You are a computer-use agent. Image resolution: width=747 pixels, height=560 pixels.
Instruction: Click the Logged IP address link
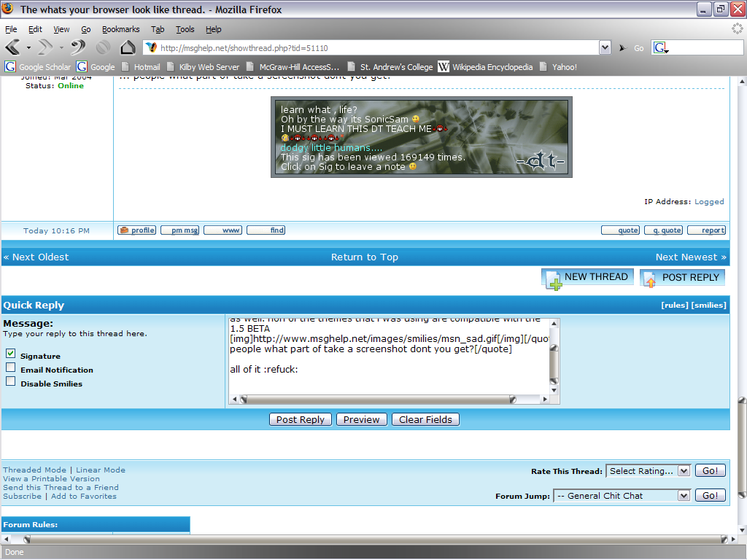pyautogui.click(x=709, y=202)
